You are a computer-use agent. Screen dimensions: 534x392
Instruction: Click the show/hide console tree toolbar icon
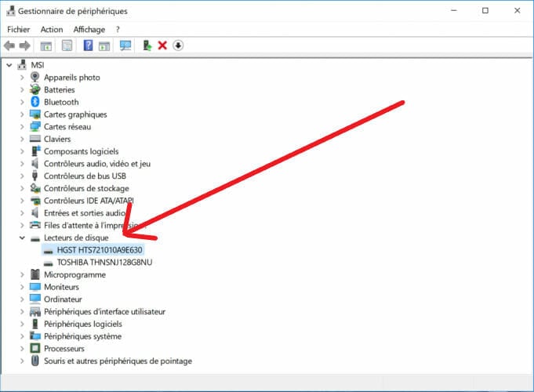point(46,45)
